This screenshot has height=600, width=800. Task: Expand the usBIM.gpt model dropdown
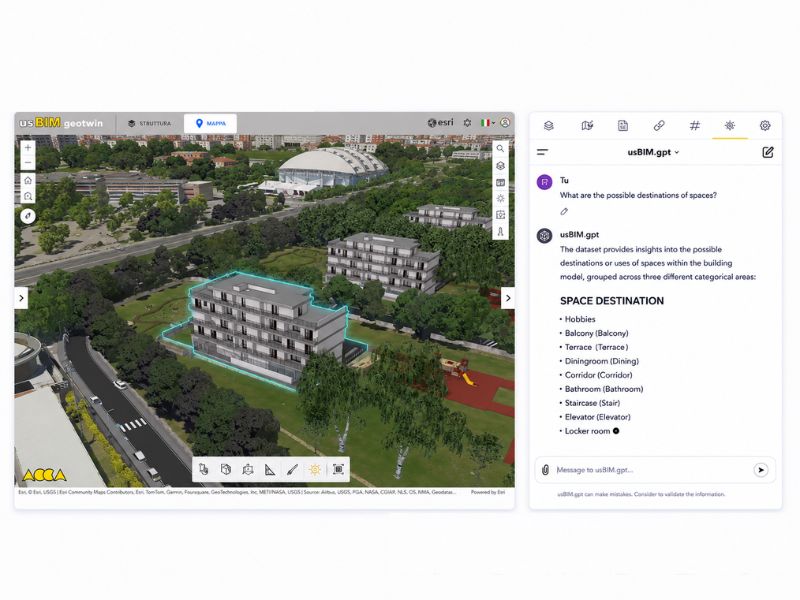pos(653,152)
